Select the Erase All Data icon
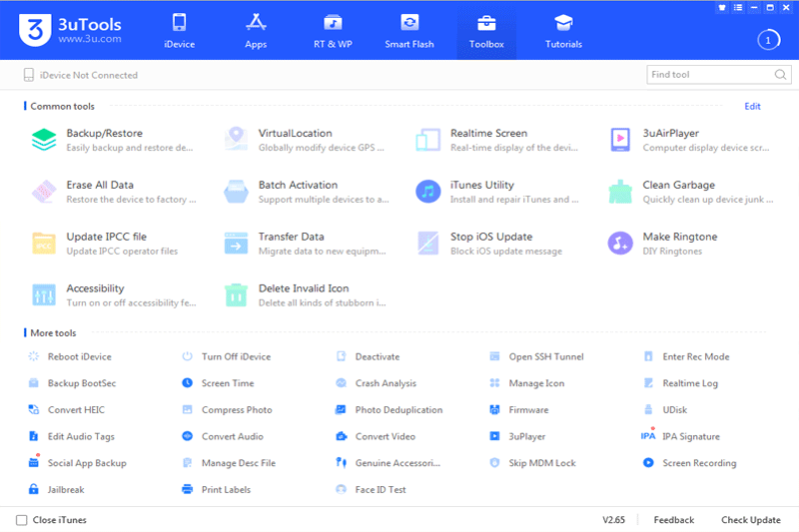The width and height of the screenshot is (799, 532). (x=44, y=192)
